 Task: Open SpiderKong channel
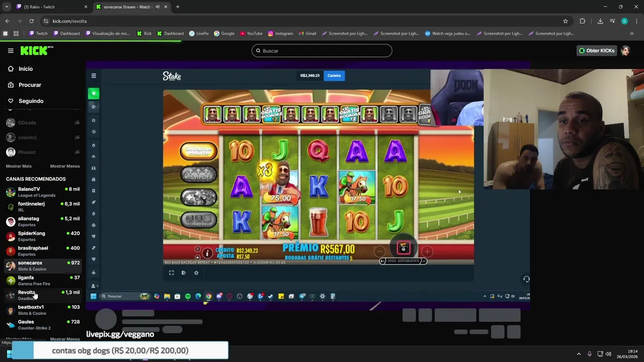click(x=43, y=236)
